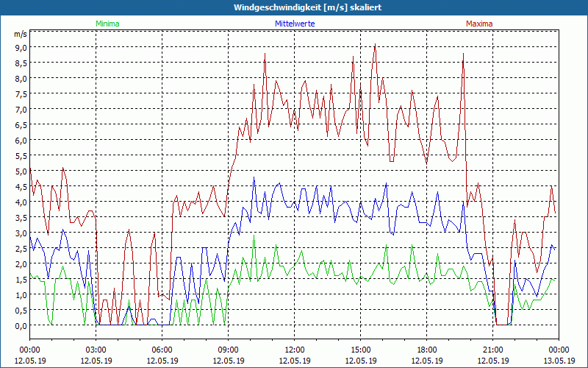Select the blue Mittelwerte legend label
The height and width of the screenshot is (368, 588).
coord(295,24)
